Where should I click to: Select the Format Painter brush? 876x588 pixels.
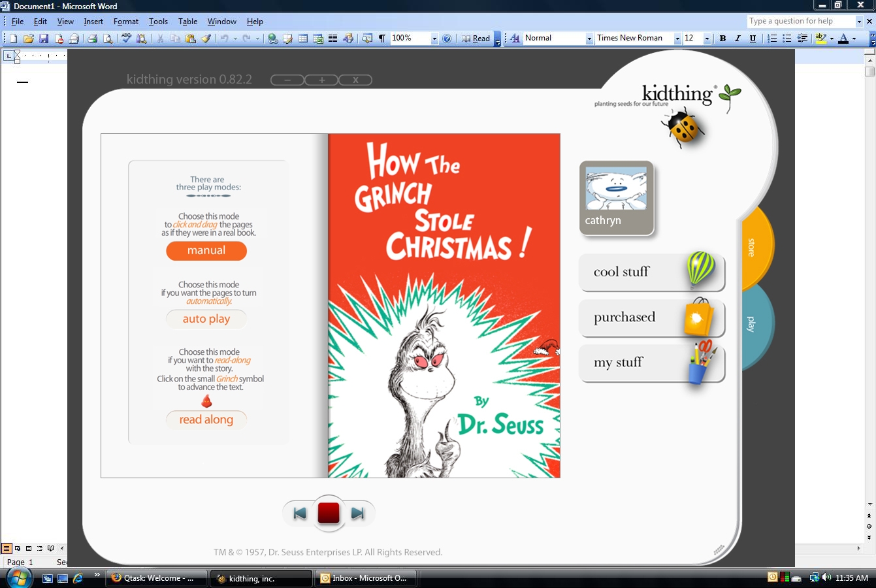[206, 39]
